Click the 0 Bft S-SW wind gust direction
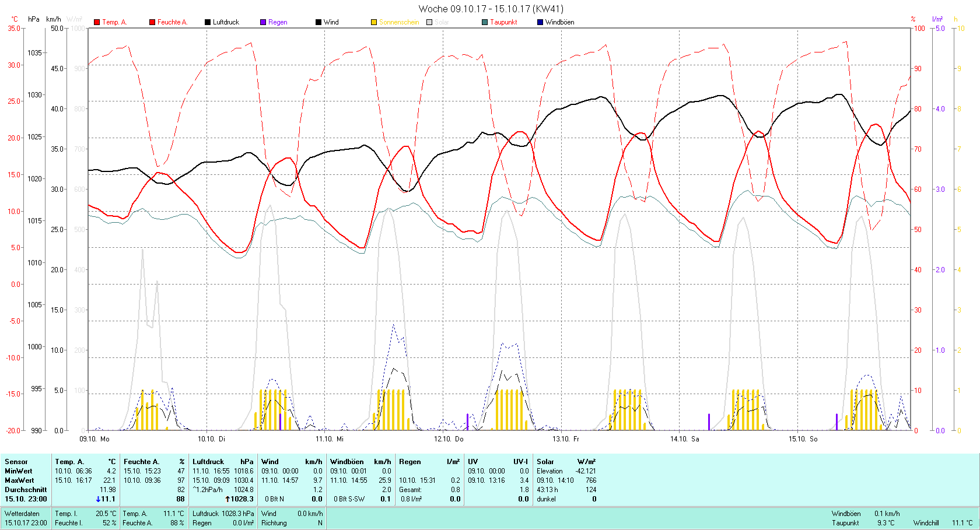Image resolution: width=980 pixels, height=530 pixels. pyautogui.click(x=349, y=499)
